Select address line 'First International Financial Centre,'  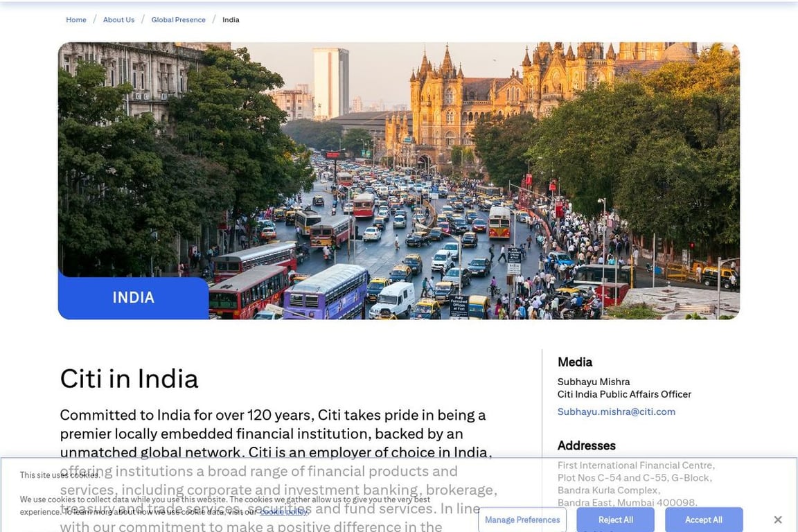pyautogui.click(x=636, y=465)
